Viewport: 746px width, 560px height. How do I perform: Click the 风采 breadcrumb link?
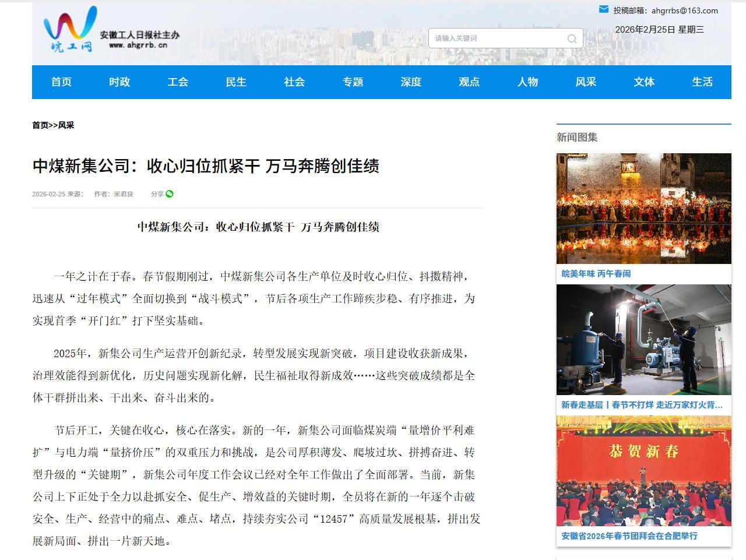click(x=66, y=125)
